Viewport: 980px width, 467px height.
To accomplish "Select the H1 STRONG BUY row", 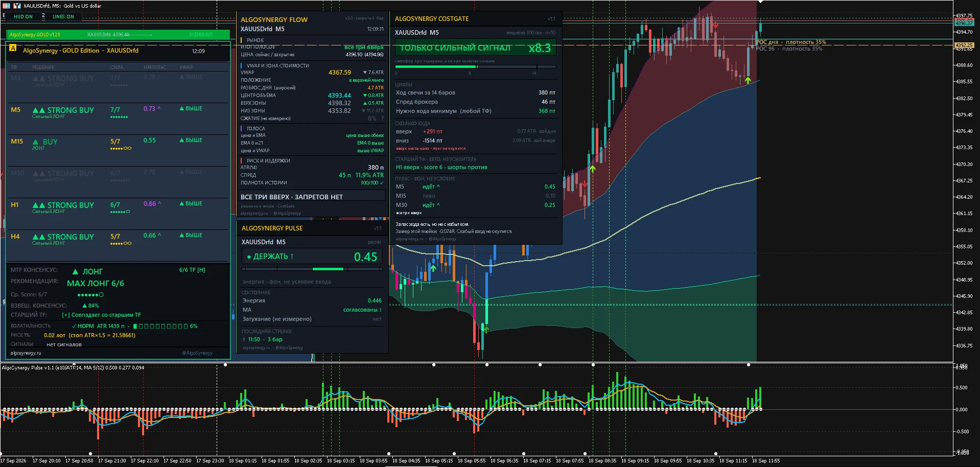I will coord(118,214).
